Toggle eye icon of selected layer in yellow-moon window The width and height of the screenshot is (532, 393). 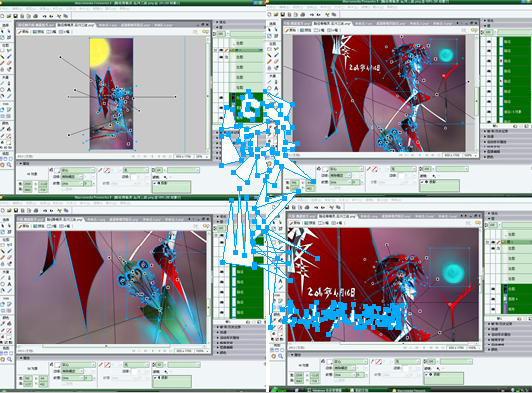point(221,50)
